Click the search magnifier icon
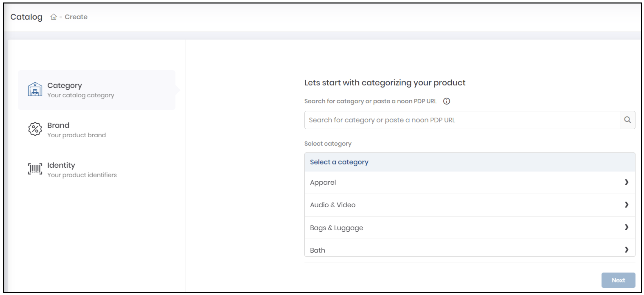Image resolution: width=644 pixels, height=295 pixels. [628, 120]
